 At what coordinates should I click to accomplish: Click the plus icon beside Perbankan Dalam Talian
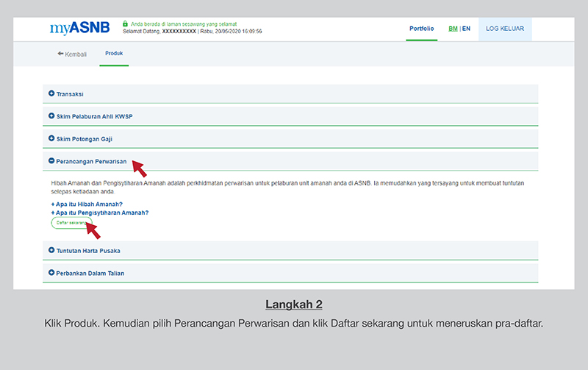tap(51, 273)
